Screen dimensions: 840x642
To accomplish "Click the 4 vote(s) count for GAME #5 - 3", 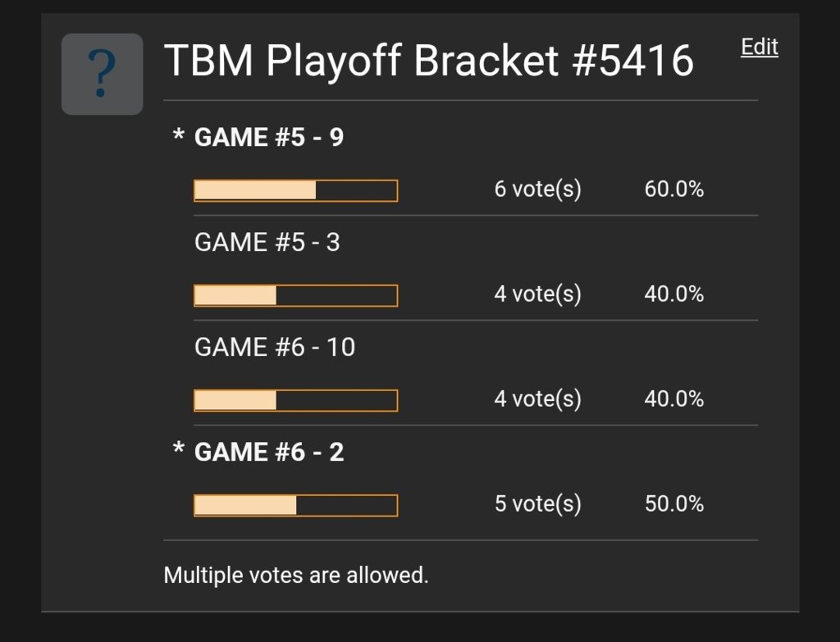I will coord(538,294).
